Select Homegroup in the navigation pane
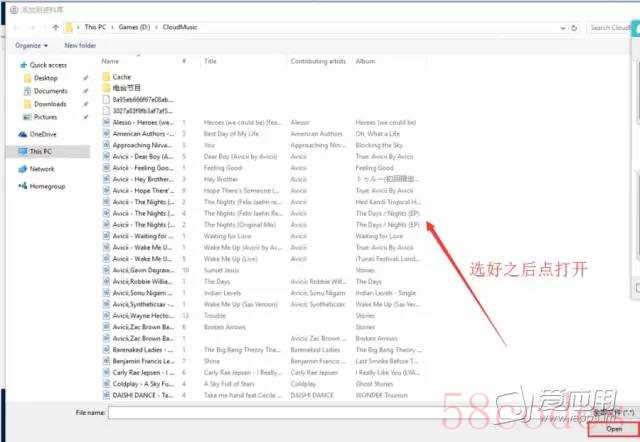This screenshot has width=640, height=442. pos(47,187)
